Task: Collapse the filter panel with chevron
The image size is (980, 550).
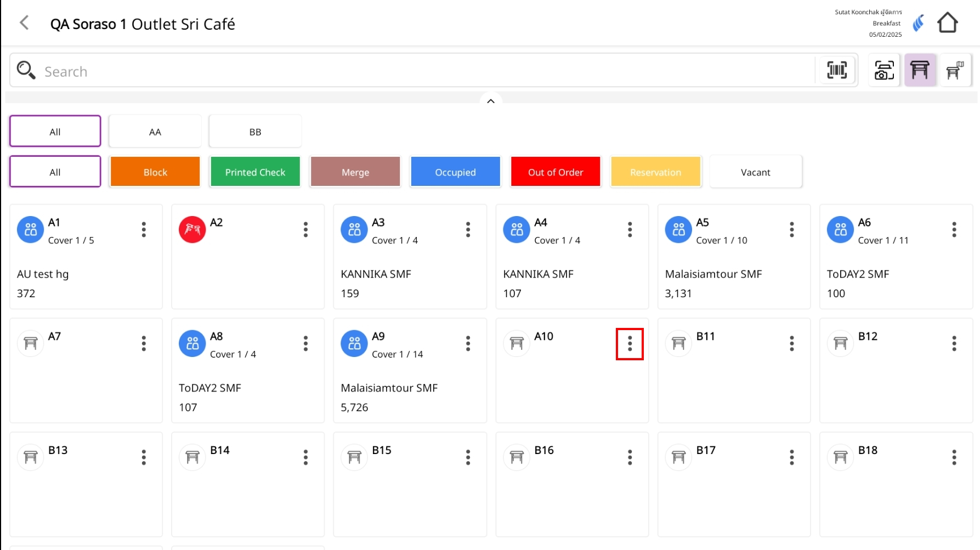Action: click(x=491, y=101)
